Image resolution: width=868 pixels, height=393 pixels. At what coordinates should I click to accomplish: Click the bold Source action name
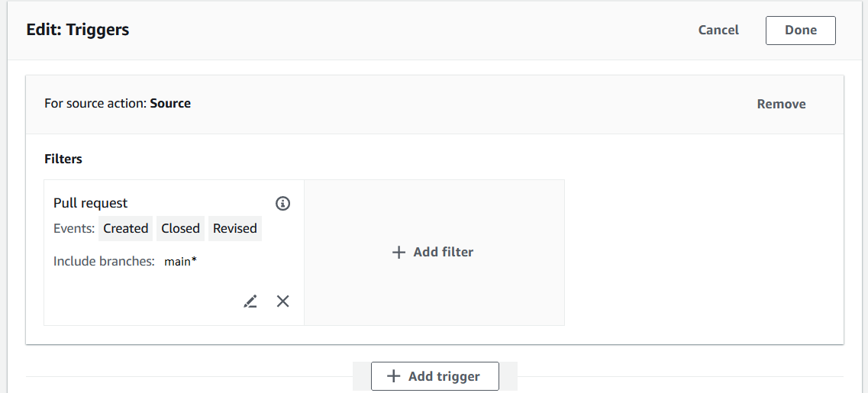point(170,103)
